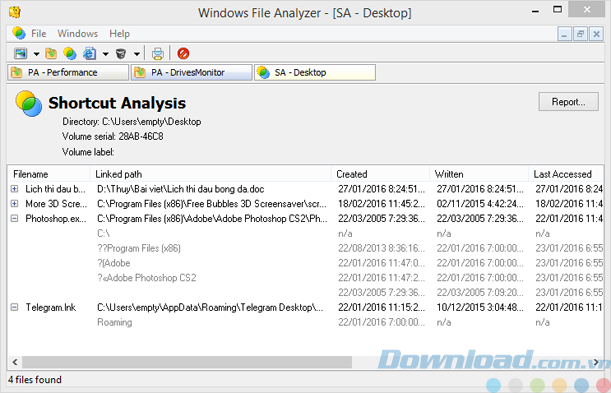This screenshot has height=393, width=611.
Task: Click Written 02/11/2015 4:42:24... cell
Action: [x=480, y=204]
